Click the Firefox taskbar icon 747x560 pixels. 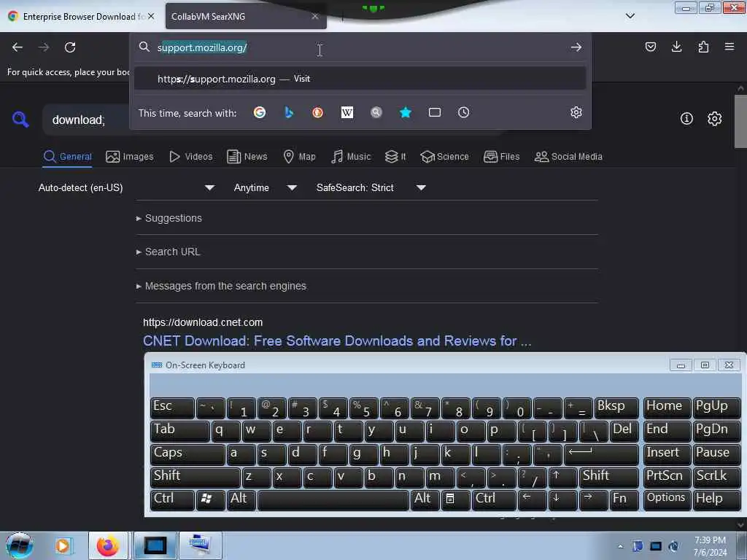108,545
